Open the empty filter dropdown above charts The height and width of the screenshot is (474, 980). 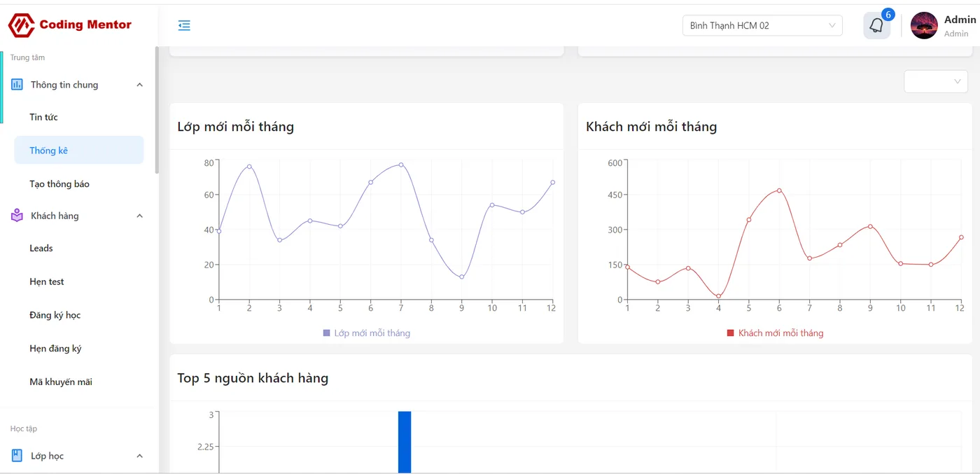pos(936,81)
